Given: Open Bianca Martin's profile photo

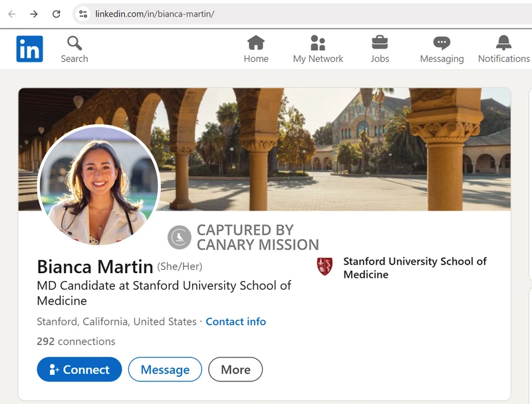Looking at the screenshot, I should (x=98, y=185).
